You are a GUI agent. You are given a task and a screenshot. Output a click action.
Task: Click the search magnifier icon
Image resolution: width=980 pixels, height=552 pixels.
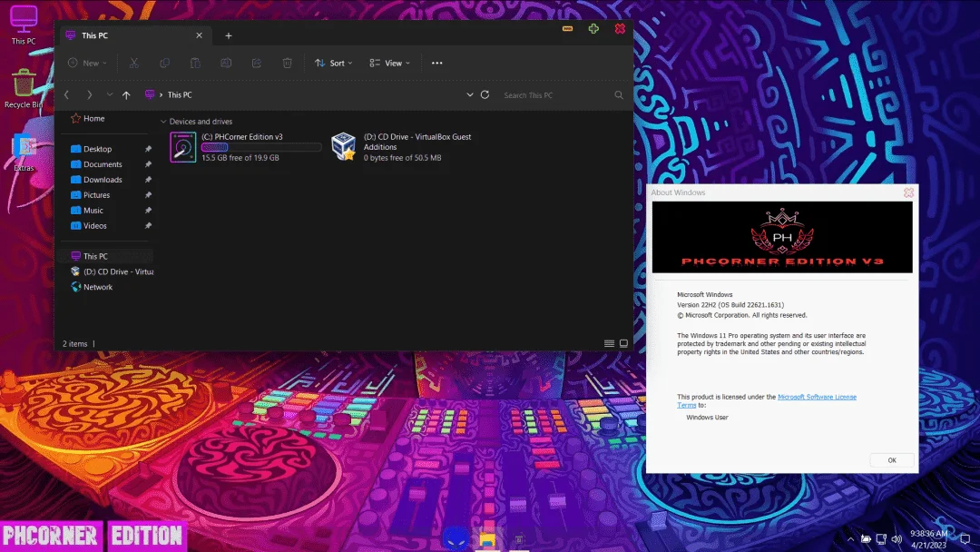(619, 95)
